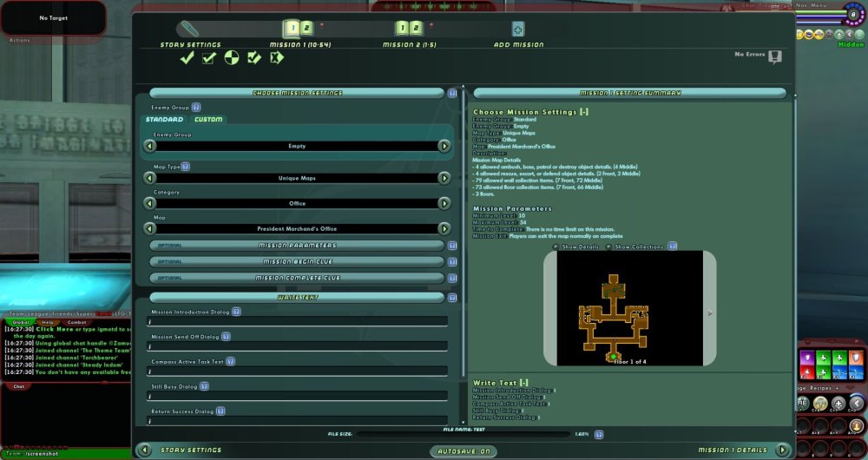This screenshot has width=868, height=460.
Task: Click the Add Mission plus icon
Action: pyautogui.click(x=517, y=29)
